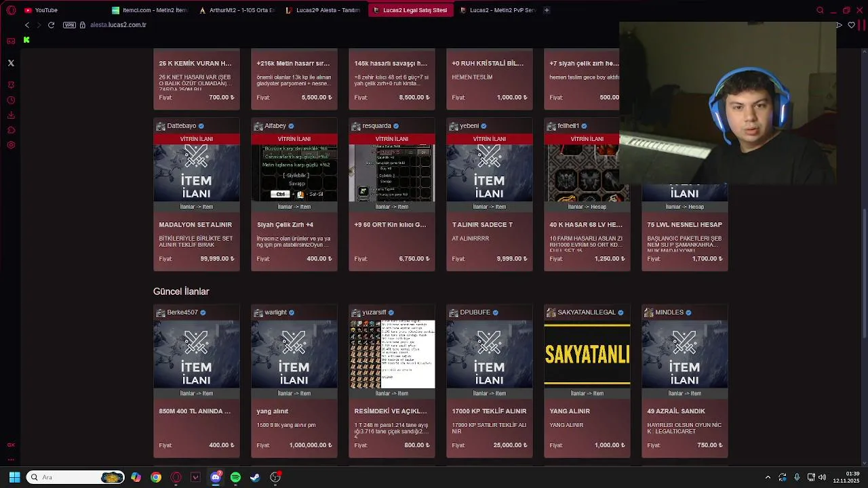Open Steam from the taskbar

click(x=255, y=477)
